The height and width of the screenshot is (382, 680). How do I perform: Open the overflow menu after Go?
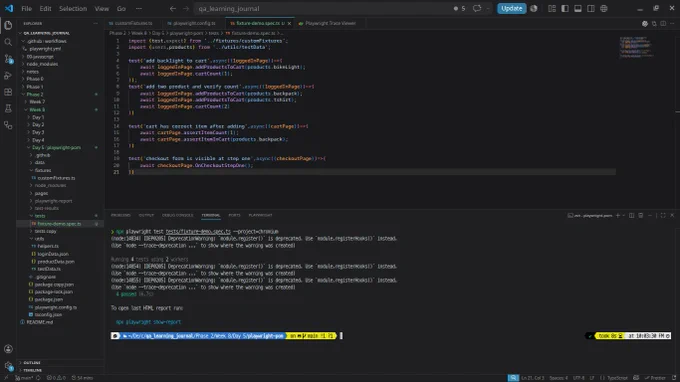(x=139, y=8)
